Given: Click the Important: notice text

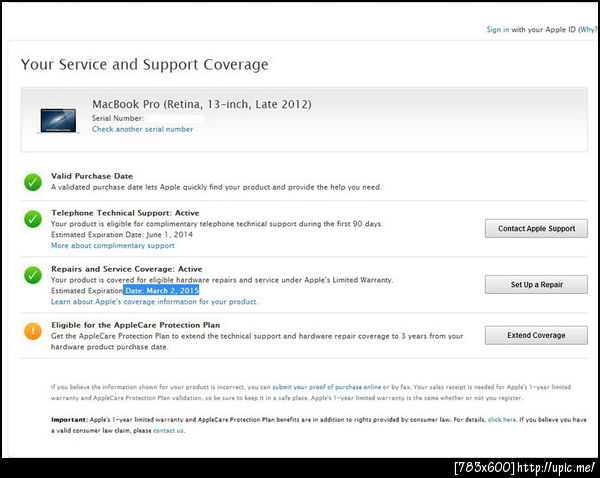Looking at the screenshot, I should click(x=318, y=425).
